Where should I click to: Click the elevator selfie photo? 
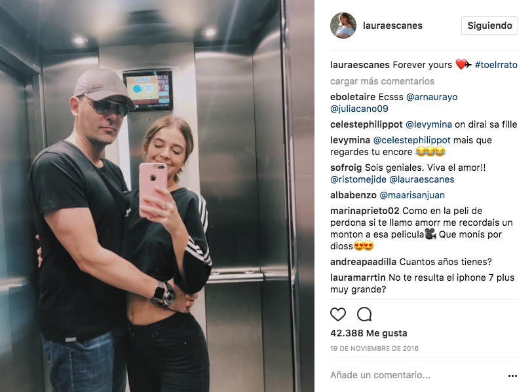[157, 196]
